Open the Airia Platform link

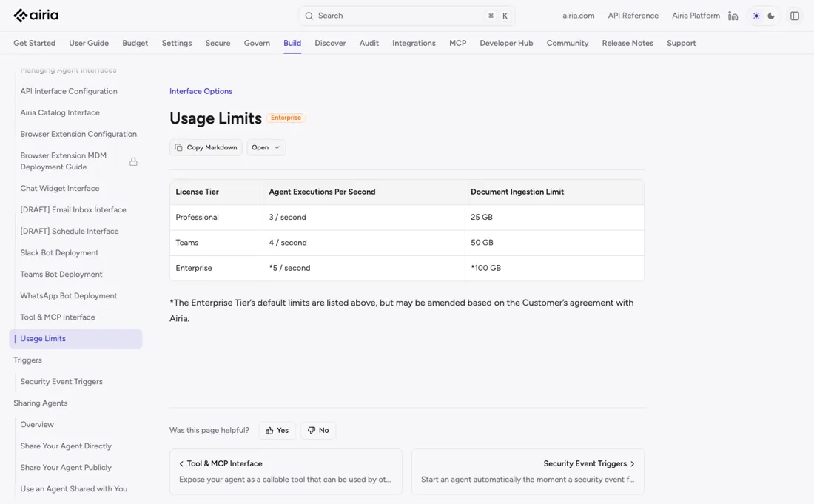tap(696, 16)
